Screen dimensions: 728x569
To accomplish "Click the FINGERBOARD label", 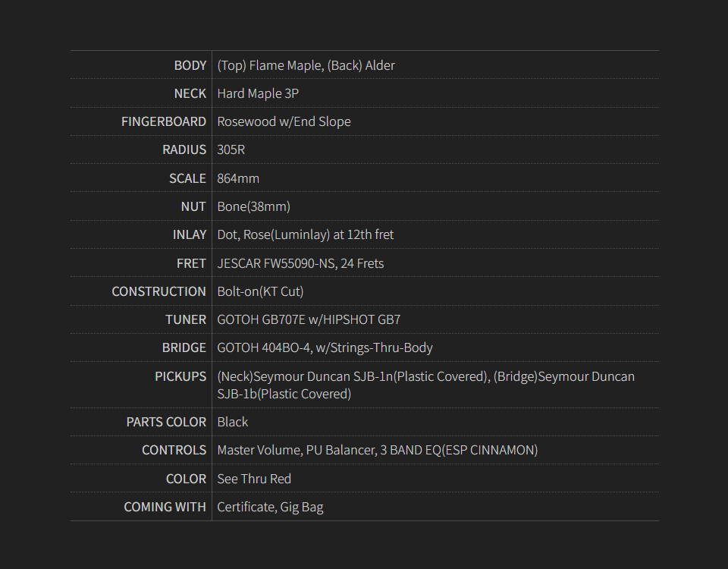I will click(163, 121).
